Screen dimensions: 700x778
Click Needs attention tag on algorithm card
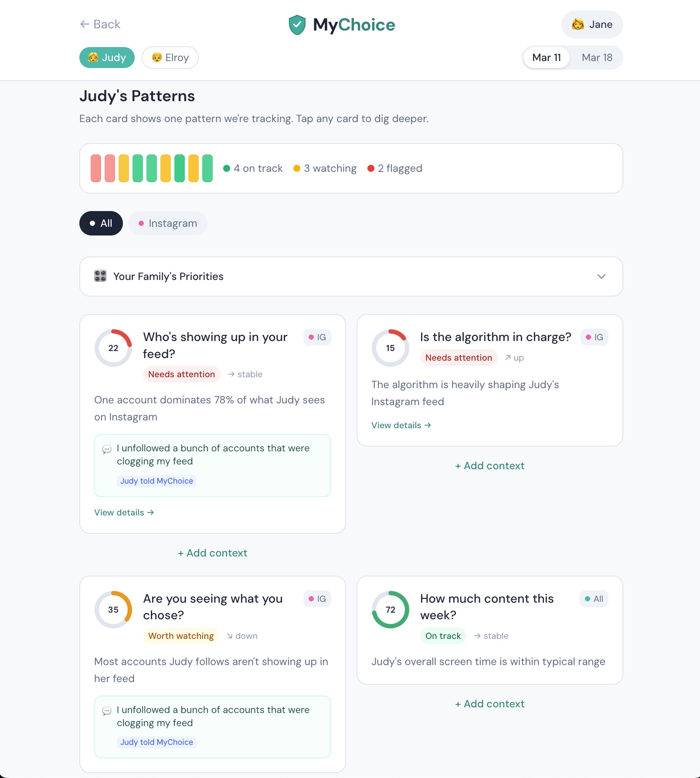[x=459, y=358]
